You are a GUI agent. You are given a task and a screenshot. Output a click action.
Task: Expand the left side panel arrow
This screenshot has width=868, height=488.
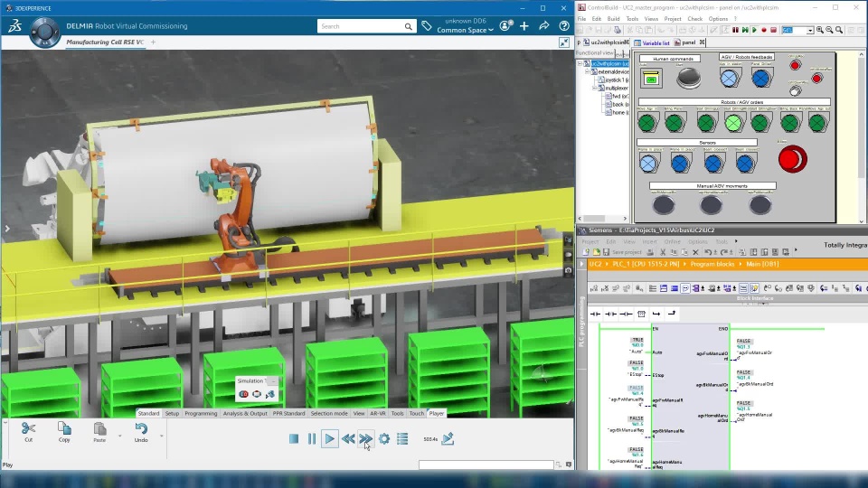pyautogui.click(x=7, y=228)
